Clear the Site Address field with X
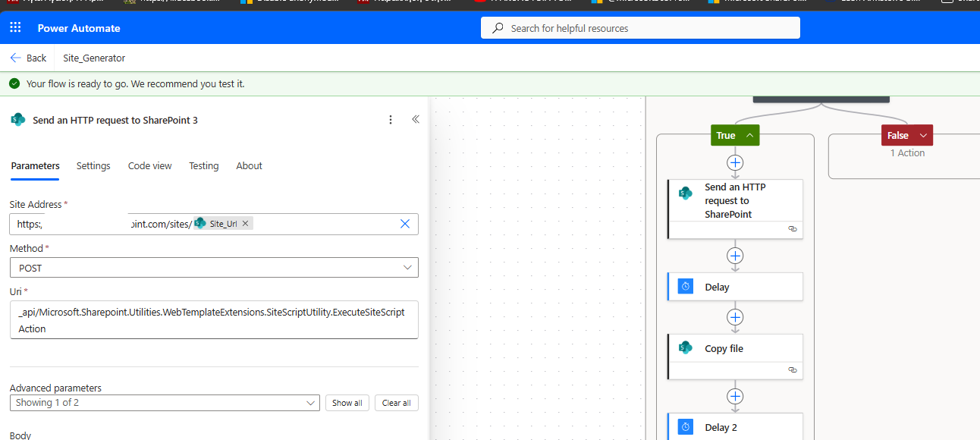Screen dimensions: 980x440 pos(404,224)
